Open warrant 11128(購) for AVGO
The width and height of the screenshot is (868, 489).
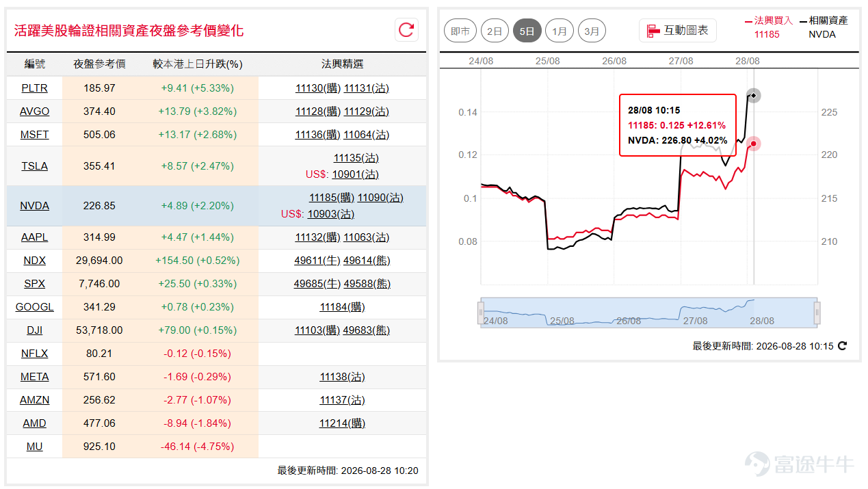(x=318, y=111)
